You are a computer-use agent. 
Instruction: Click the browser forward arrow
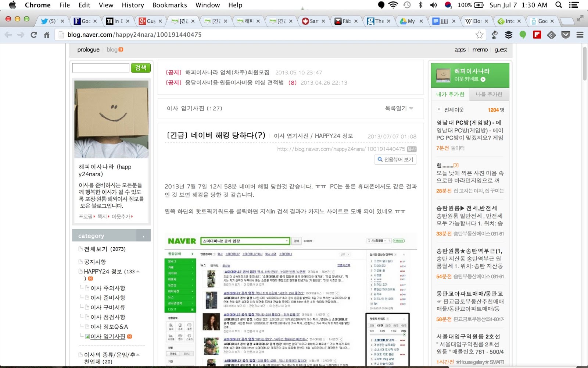point(21,35)
